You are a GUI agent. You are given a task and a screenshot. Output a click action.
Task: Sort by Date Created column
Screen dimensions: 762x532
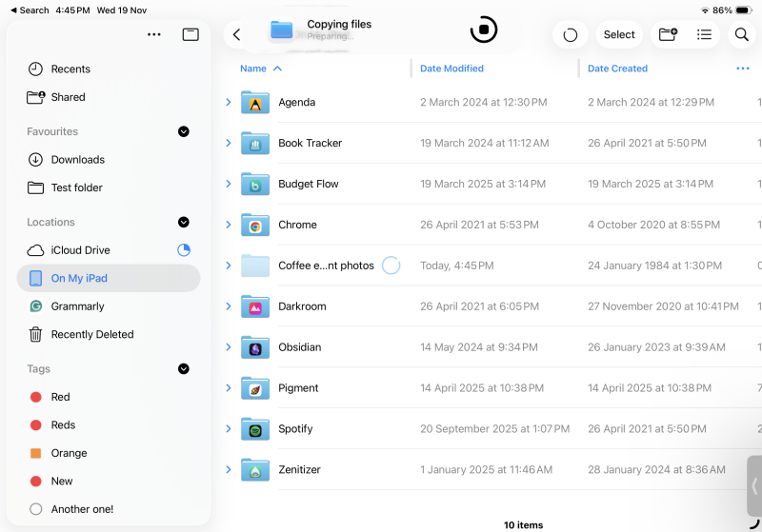pyautogui.click(x=617, y=69)
